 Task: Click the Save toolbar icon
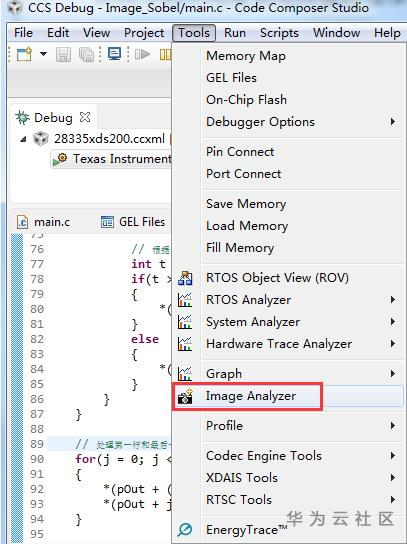tap(63, 54)
